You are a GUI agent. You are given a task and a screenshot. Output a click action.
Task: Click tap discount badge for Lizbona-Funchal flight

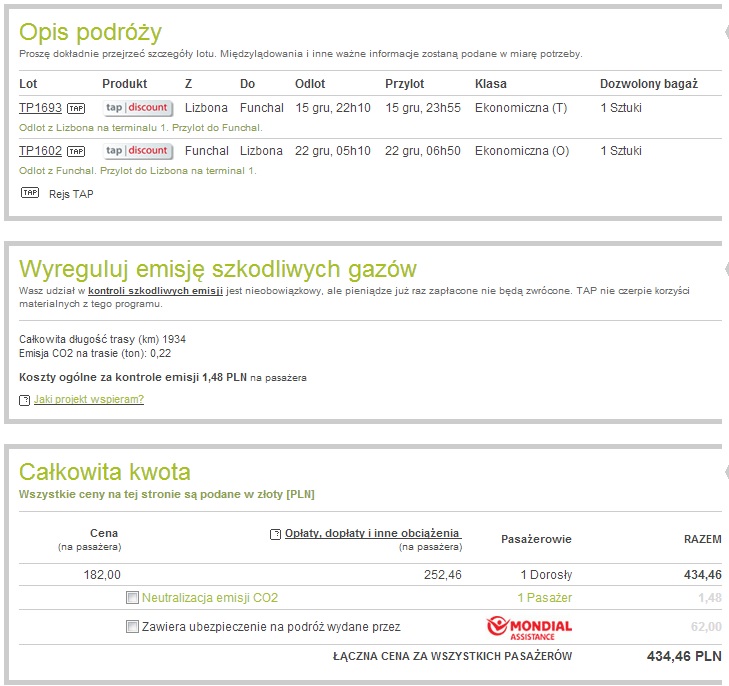pyautogui.click(x=137, y=108)
